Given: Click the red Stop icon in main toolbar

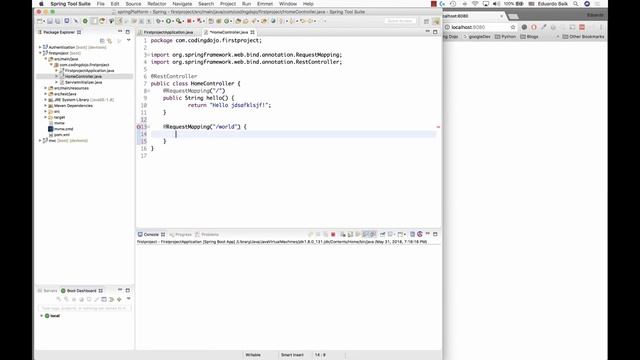Looking at the screenshot, I should pos(189,21).
